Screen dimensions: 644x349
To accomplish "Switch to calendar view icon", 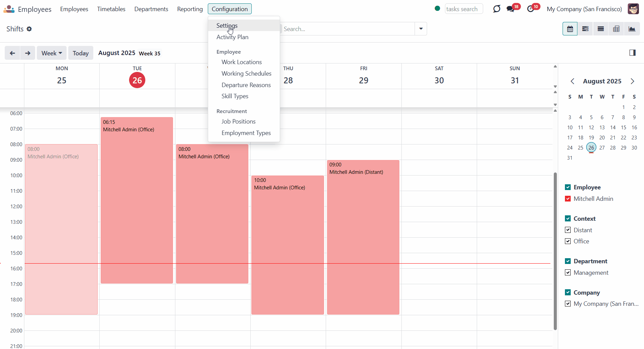I will tap(570, 29).
